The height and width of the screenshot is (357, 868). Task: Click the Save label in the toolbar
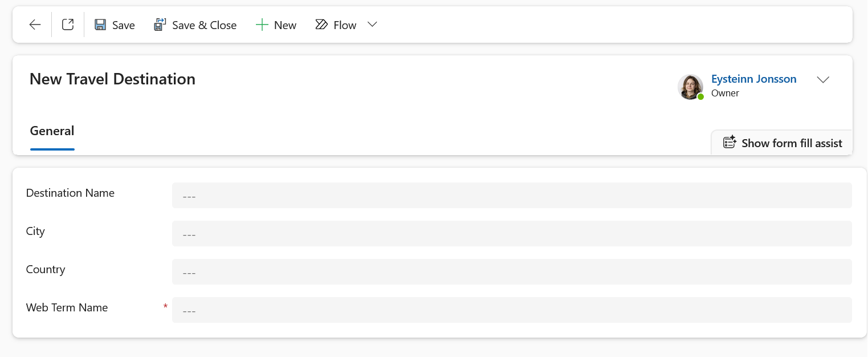point(124,25)
